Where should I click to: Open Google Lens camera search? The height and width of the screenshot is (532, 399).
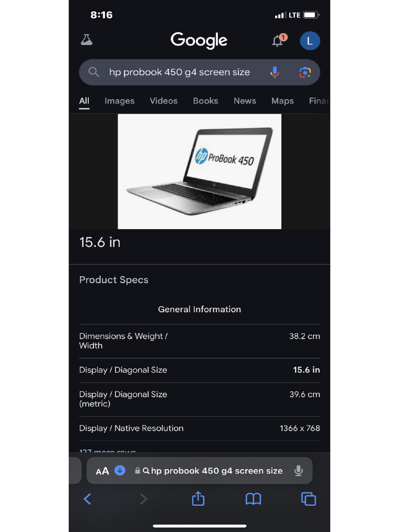(304, 72)
